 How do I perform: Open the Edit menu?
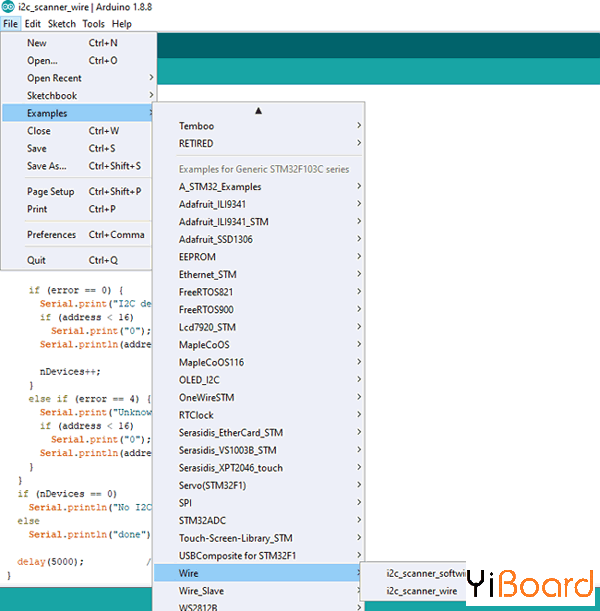pyautogui.click(x=33, y=23)
